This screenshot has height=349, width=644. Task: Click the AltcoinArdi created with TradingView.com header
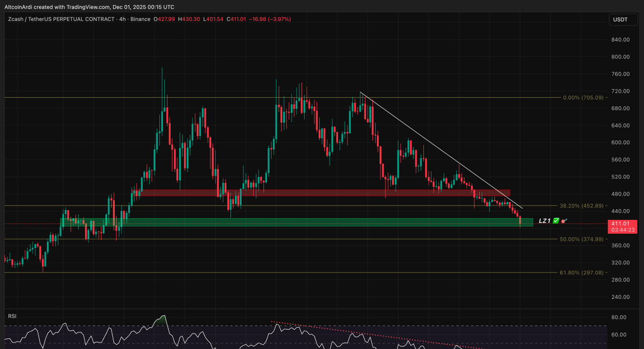[x=89, y=7]
